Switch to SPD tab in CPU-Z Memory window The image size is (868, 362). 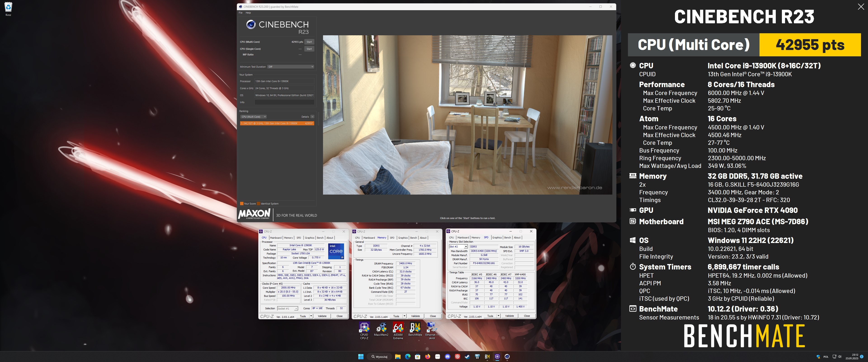[392, 238]
